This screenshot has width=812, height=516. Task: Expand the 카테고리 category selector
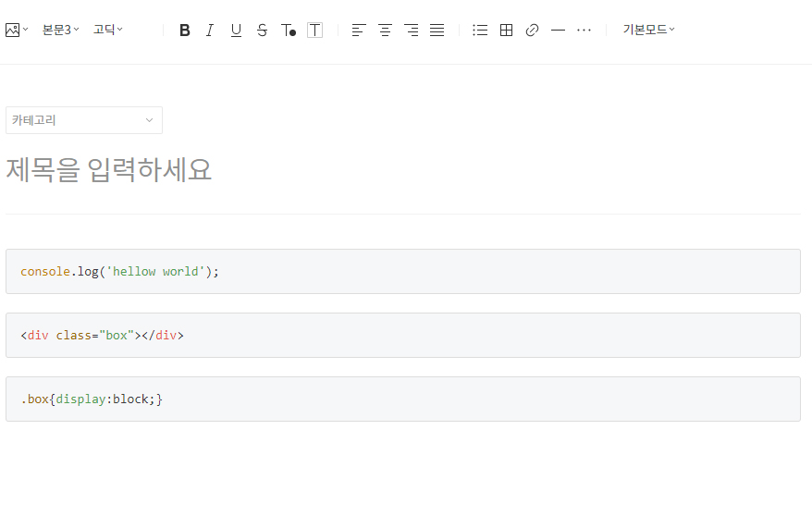point(84,120)
